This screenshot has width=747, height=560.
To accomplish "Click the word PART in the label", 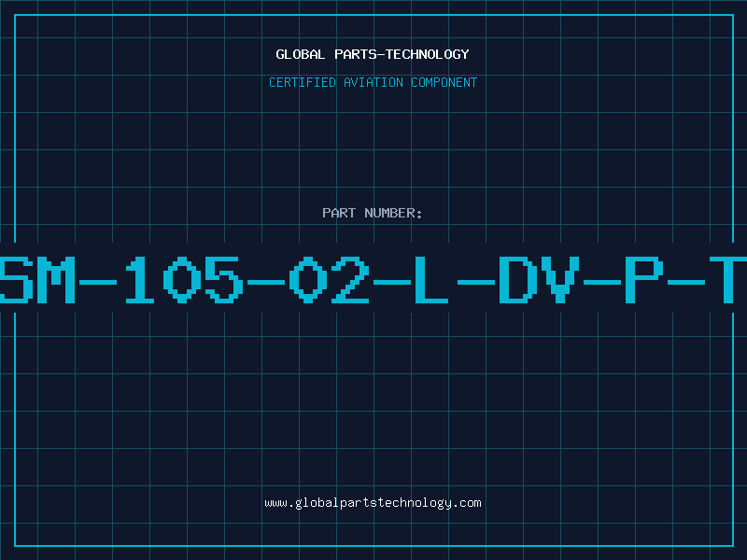I will click(x=339, y=213).
